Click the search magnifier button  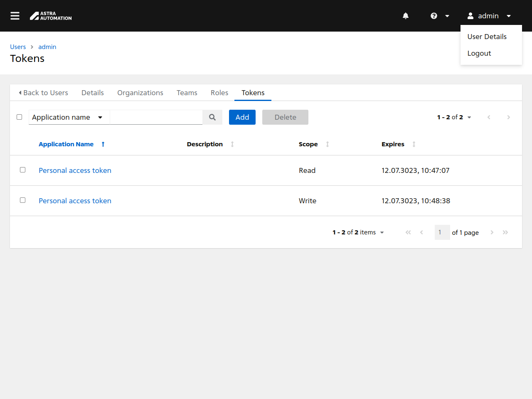coord(212,117)
